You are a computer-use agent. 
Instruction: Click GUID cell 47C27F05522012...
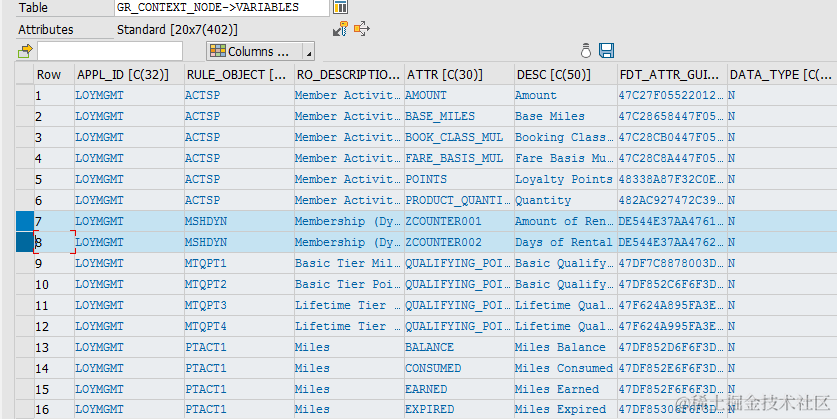tap(673, 95)
